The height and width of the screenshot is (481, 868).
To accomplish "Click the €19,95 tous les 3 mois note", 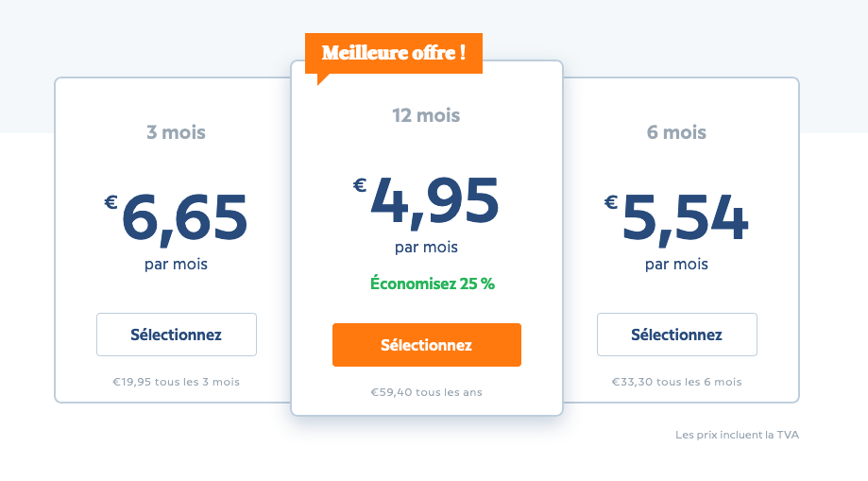I will pos(176,382).
